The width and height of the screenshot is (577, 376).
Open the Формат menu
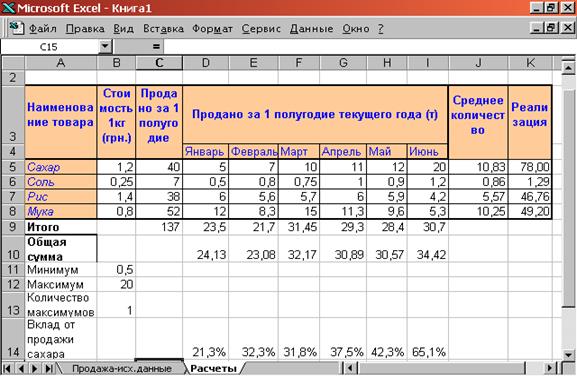212,29
